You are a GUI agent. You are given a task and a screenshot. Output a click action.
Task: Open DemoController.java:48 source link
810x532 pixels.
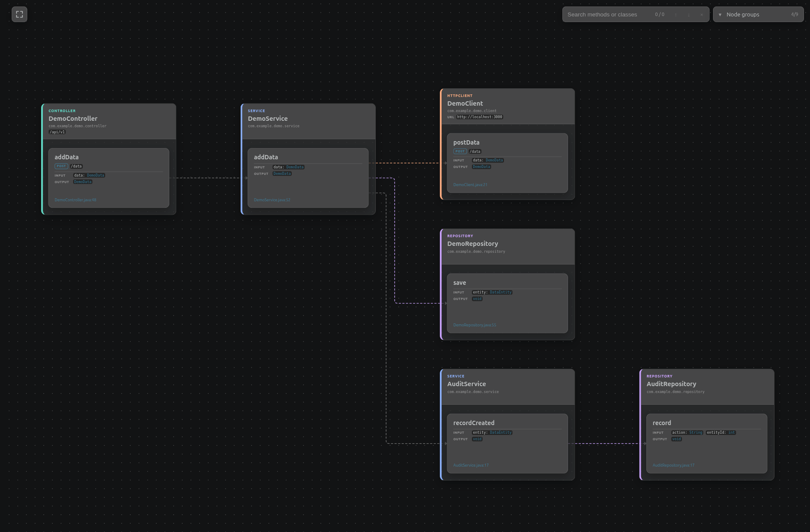click(x=75, y=200)
